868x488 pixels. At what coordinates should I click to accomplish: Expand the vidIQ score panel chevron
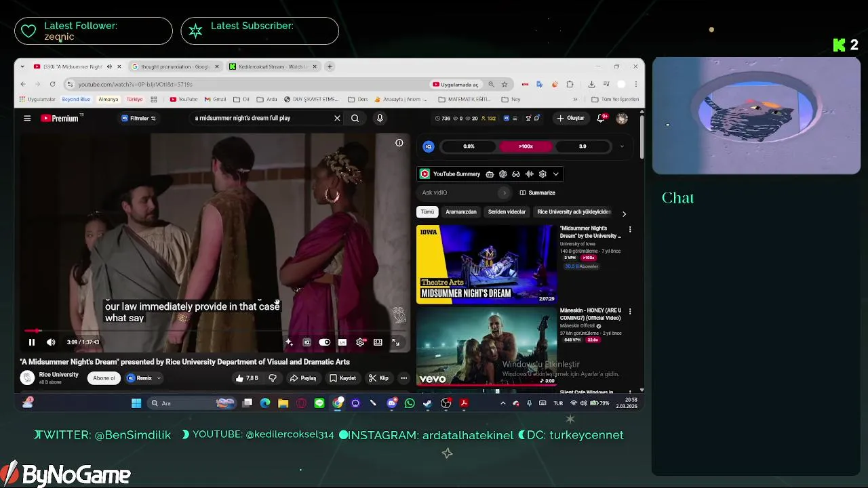[622, 146]
